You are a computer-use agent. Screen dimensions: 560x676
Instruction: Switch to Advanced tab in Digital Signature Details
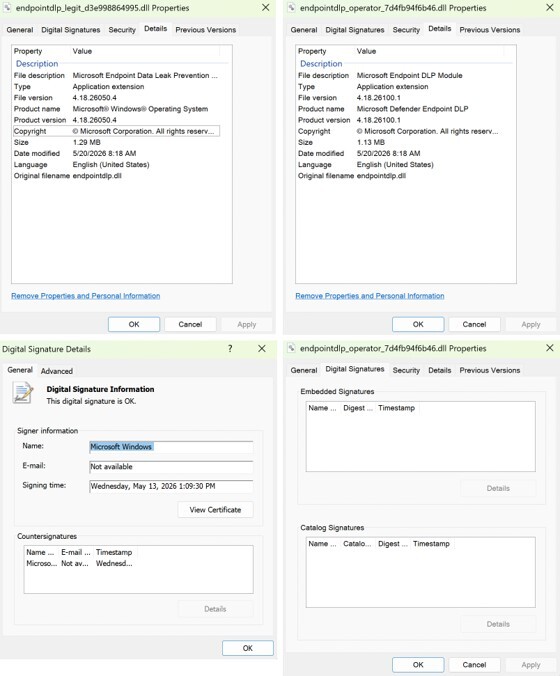coord(57,371)
